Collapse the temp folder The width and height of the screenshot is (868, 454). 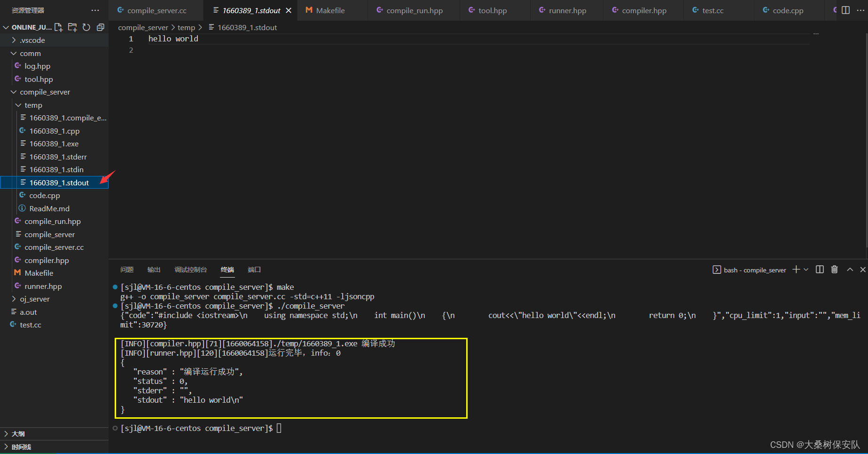pos(54,105)
